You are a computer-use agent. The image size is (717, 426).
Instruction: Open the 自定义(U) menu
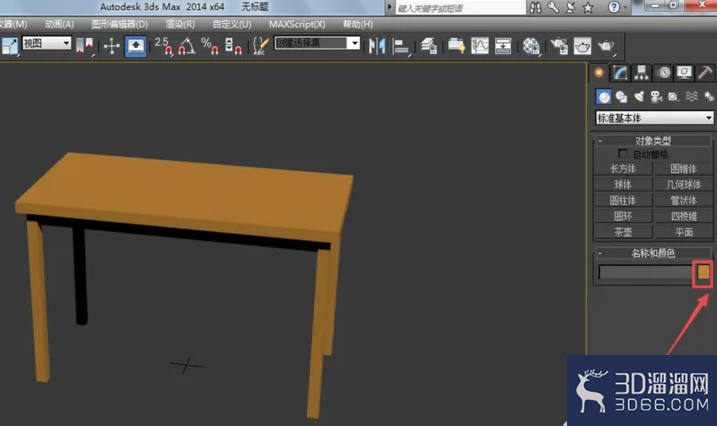point(232,24)
